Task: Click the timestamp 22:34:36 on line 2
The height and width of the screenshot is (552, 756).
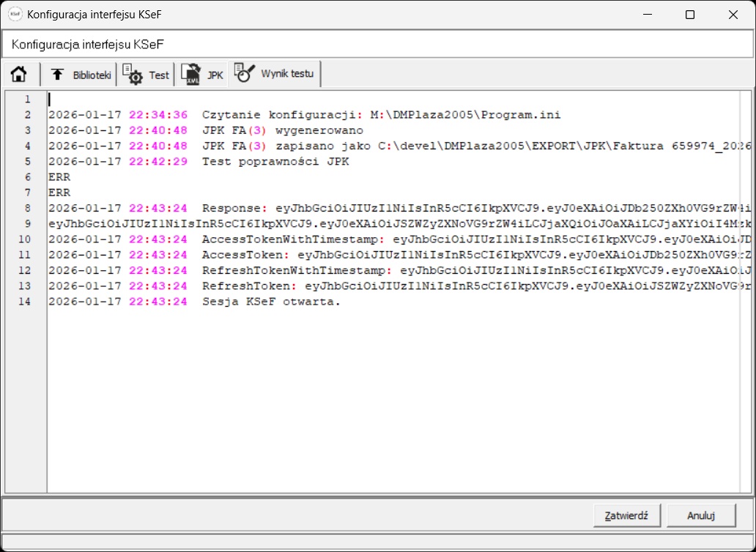Action: [158, 115]
